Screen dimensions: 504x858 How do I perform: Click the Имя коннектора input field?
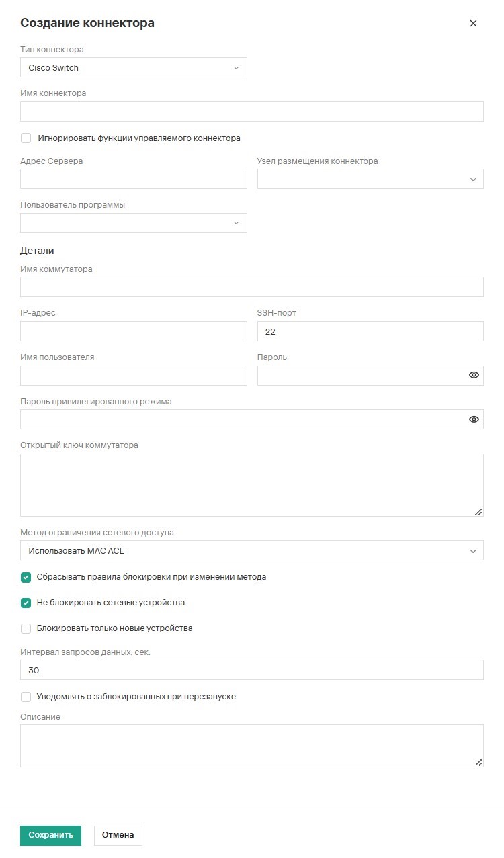pyautogui.click(x=252, y=112)
